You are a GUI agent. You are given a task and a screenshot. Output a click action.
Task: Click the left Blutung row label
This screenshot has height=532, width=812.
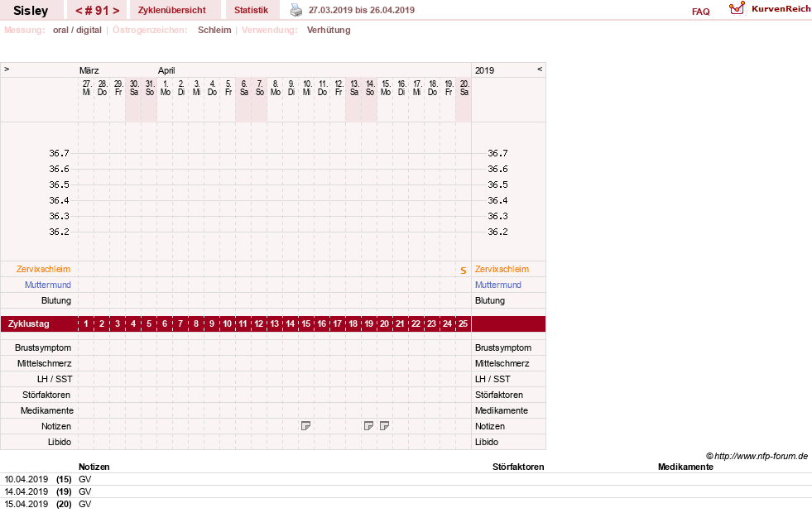point(56,300)
